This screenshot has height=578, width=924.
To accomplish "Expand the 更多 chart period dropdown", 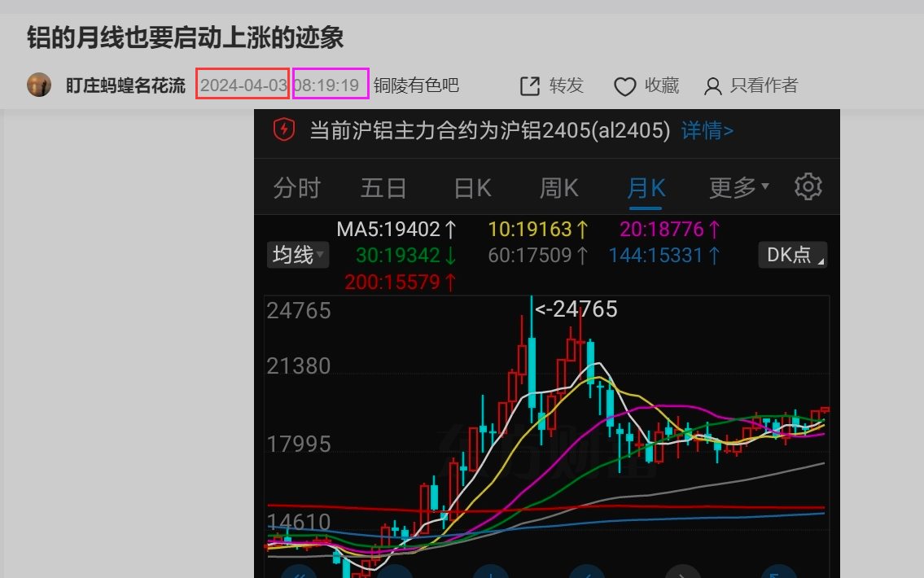I will [739, 188].
